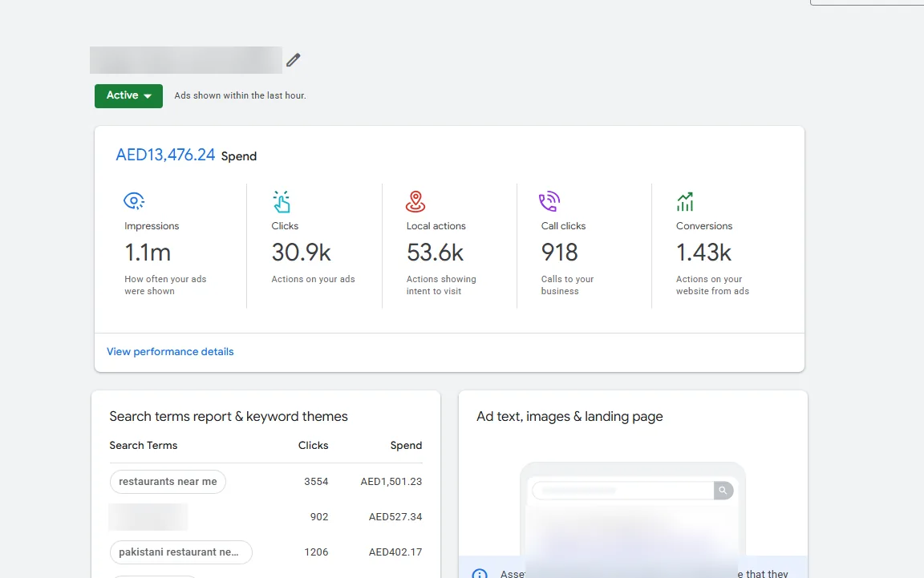Click the Spend column header in search terms table
This screenshot has height=578, width=924.
point(406,446)
